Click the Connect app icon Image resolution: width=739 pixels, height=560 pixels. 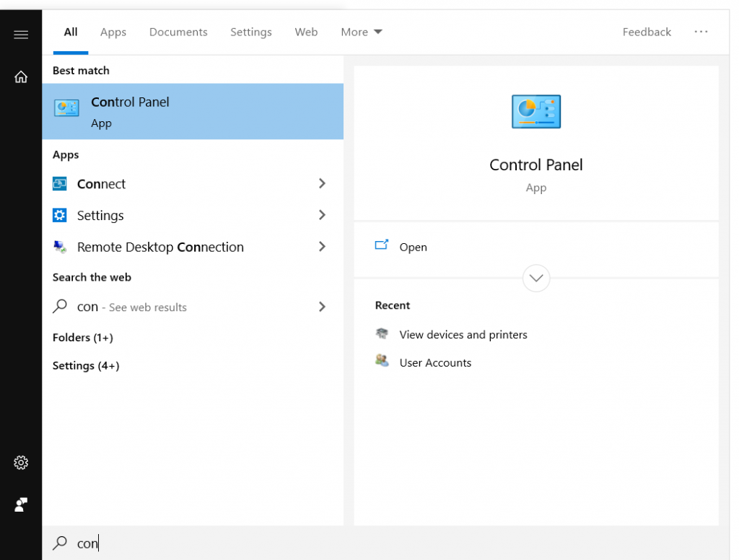[x=59, y=184]
